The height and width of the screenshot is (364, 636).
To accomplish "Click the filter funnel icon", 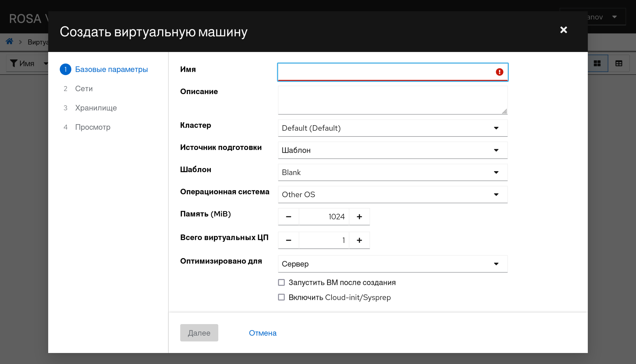I will (x=13, y=64).
